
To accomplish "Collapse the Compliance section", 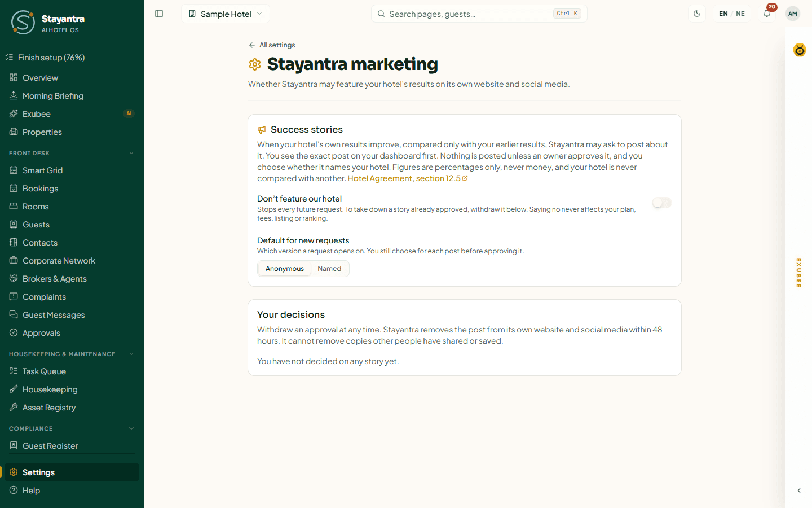I will tap(131, 428).
